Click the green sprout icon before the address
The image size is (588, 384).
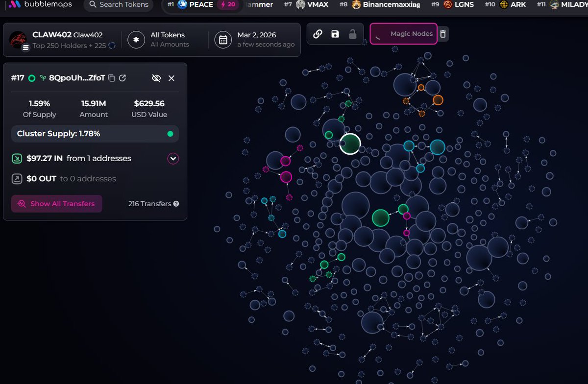pos(43,78)
